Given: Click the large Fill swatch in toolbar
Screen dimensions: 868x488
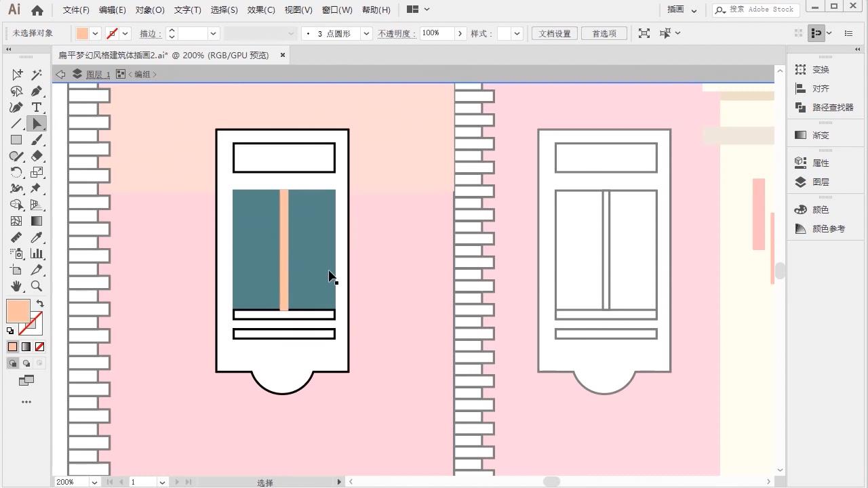Looking at the screenshot, I should pyautogui.click(x=18, y=312).
